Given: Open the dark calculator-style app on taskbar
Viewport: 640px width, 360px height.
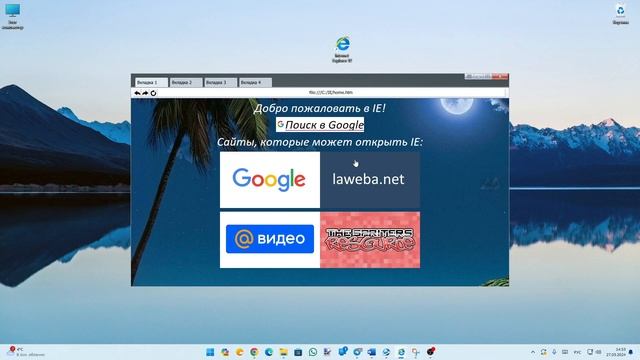Looking at the screenshot, I should (x=298, y=352).
